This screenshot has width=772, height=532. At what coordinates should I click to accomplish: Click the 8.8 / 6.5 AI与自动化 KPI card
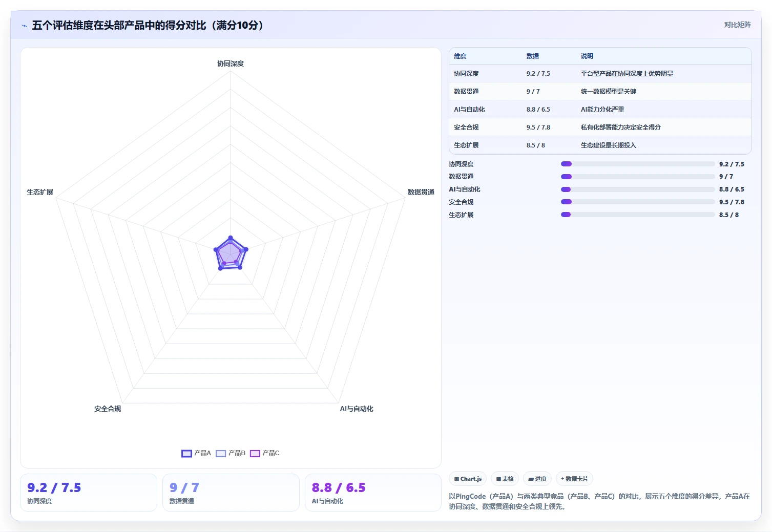[373, 493]
